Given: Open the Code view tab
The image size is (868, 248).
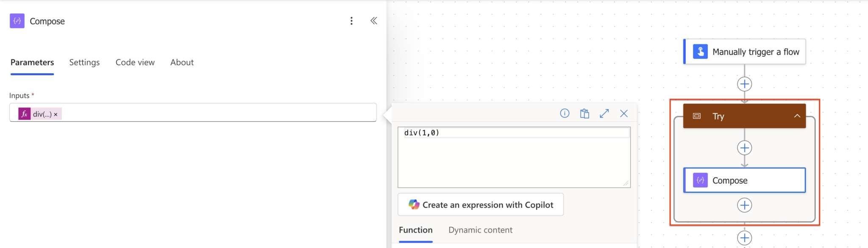Looking at the screenshot, I should (x=135, y=62).
